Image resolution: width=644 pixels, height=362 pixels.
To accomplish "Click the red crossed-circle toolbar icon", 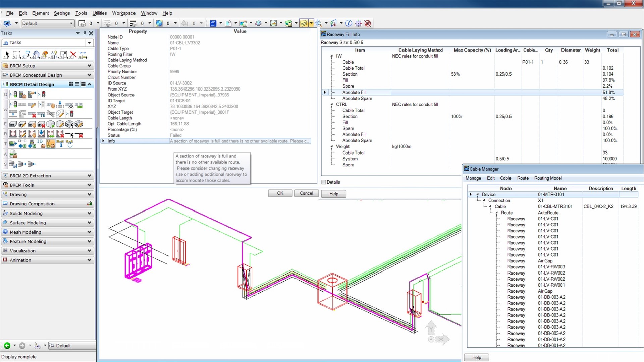I will (368, 23).
